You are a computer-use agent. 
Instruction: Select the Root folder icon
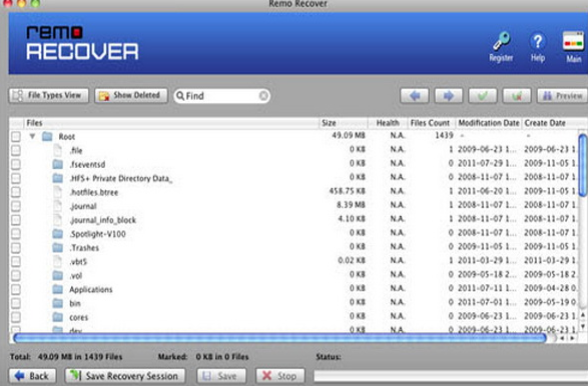[x=47, y=136]
